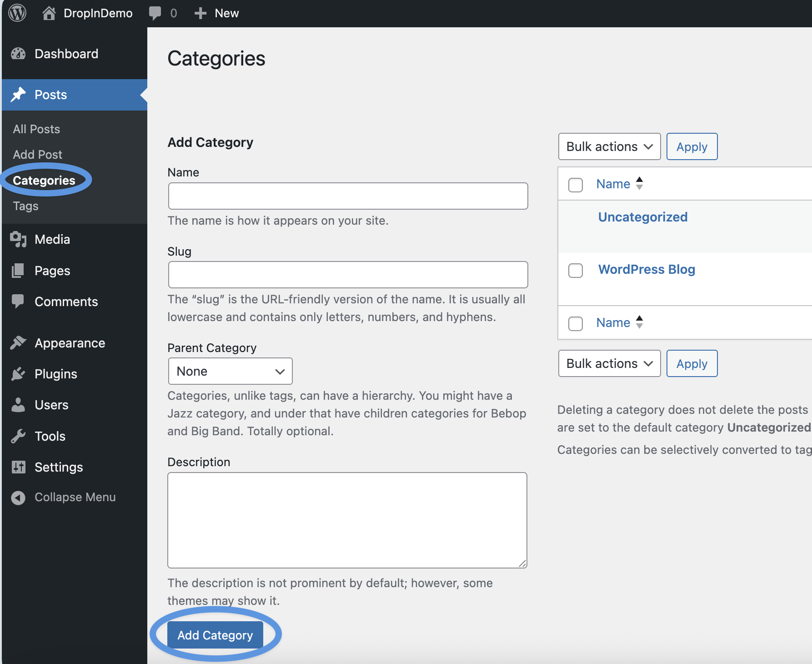Click the Pages icon in the sidebar
The height and width of the screenshot is (664, 812).
[17, 270]
